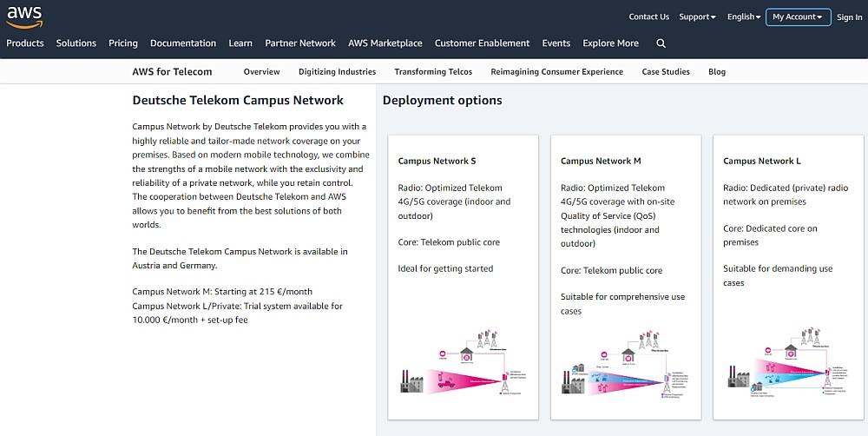Click the Deployment options heading
This screenshot has height=436, width=868.
(x=443, y=100)
